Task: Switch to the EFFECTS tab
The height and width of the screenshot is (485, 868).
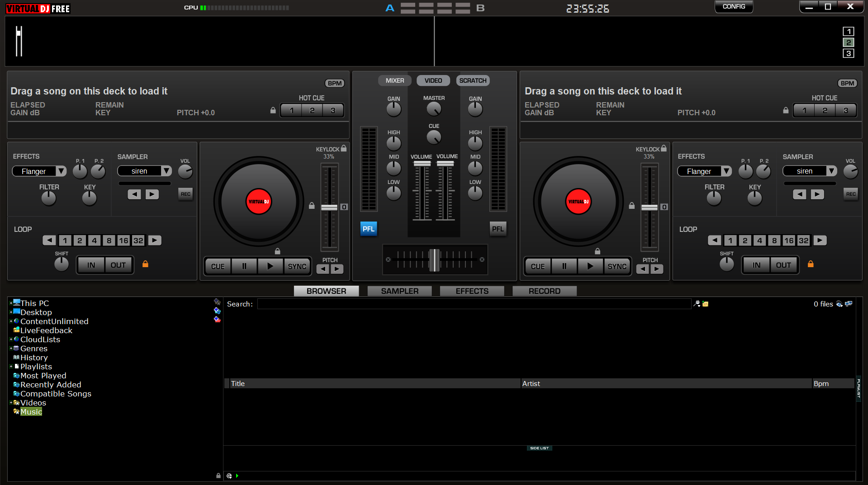Action: click(x=472, y=291)
